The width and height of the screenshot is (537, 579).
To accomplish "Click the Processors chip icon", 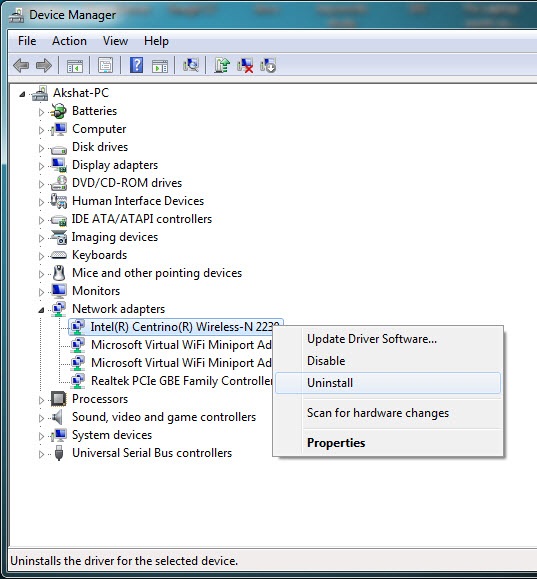I will tap(59, 399).
